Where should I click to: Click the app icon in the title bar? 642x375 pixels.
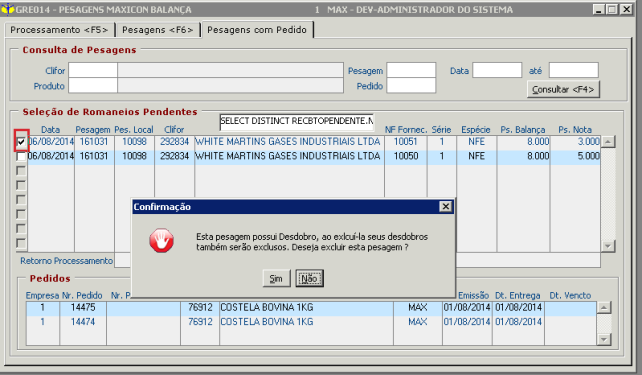pyautogui.click(x=8, y=9)
